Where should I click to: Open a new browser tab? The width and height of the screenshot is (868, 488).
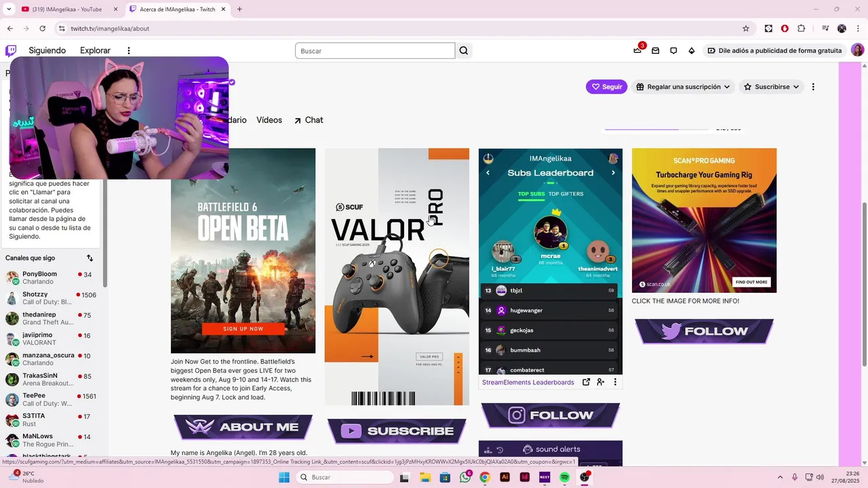pos(239,9)
